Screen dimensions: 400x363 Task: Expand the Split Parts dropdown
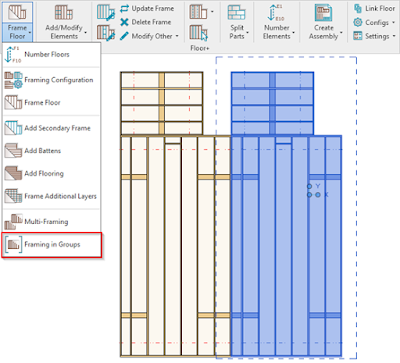click(248, 33)
